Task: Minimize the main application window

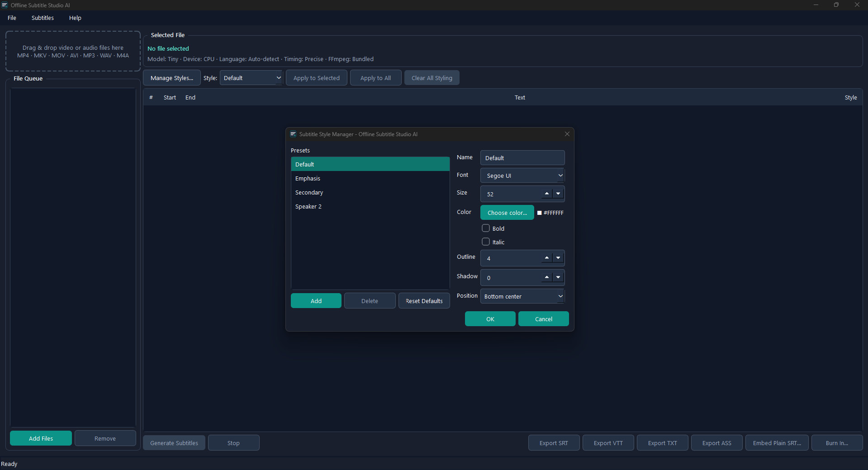Action: pyautogui.click(x=816, y=5)
